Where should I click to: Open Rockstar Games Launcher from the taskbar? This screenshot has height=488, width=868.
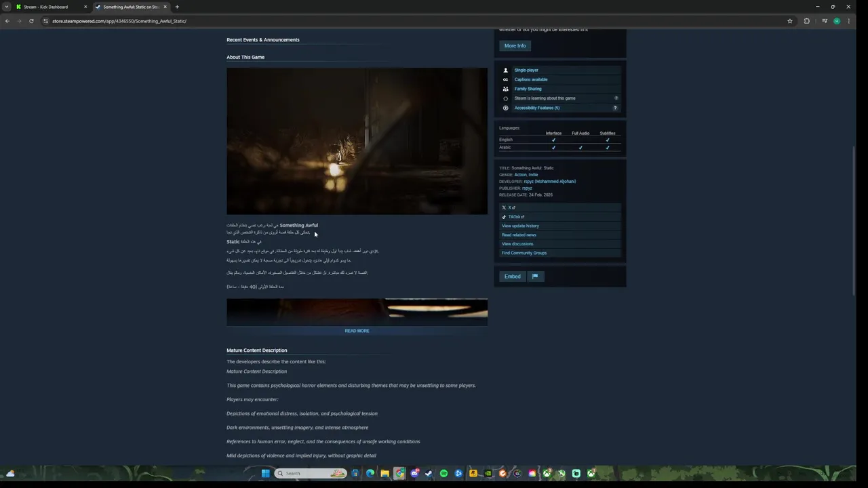click(x=473, y=473)
